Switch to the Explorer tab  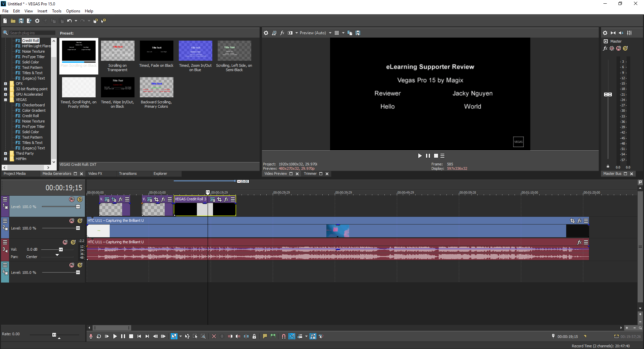click(x=160, y=173)
